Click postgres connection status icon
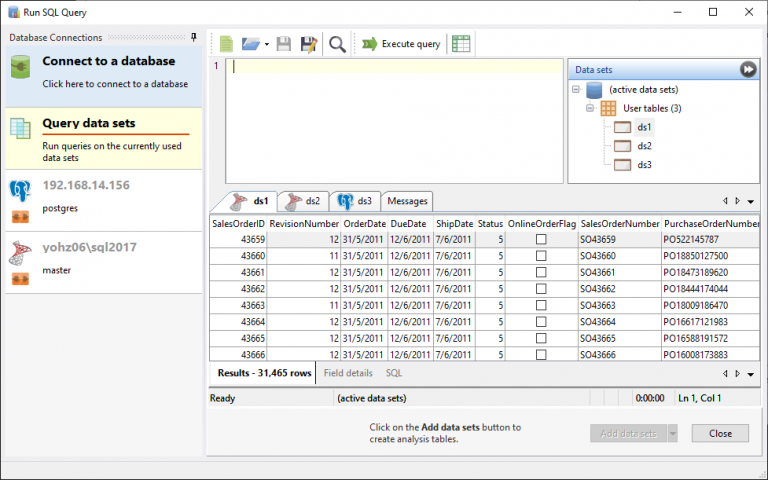Viewport: 768px width, 480px height. [x=20, y=217]
